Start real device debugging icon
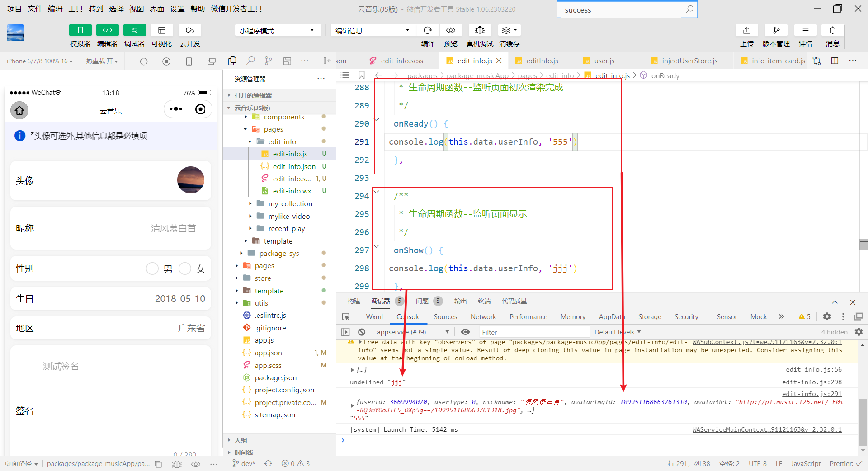Viewport: 868px width, 471px height. click(x=480, y=30)
